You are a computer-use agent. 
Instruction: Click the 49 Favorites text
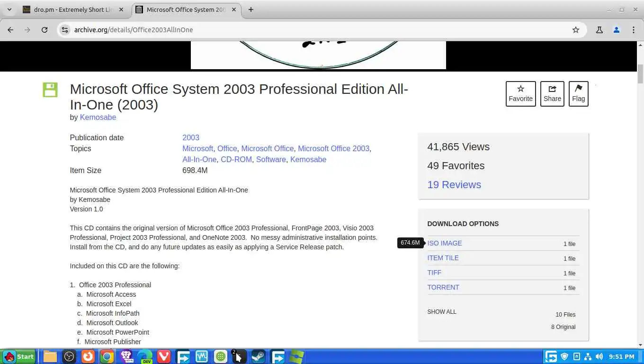coord(456,165)
